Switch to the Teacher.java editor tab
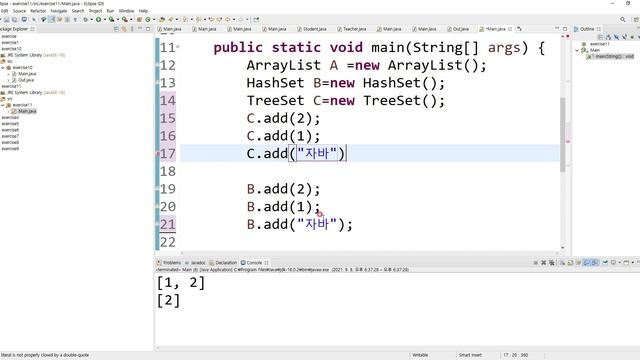Viewport: 640px width, 360px height. coord(352,29)
